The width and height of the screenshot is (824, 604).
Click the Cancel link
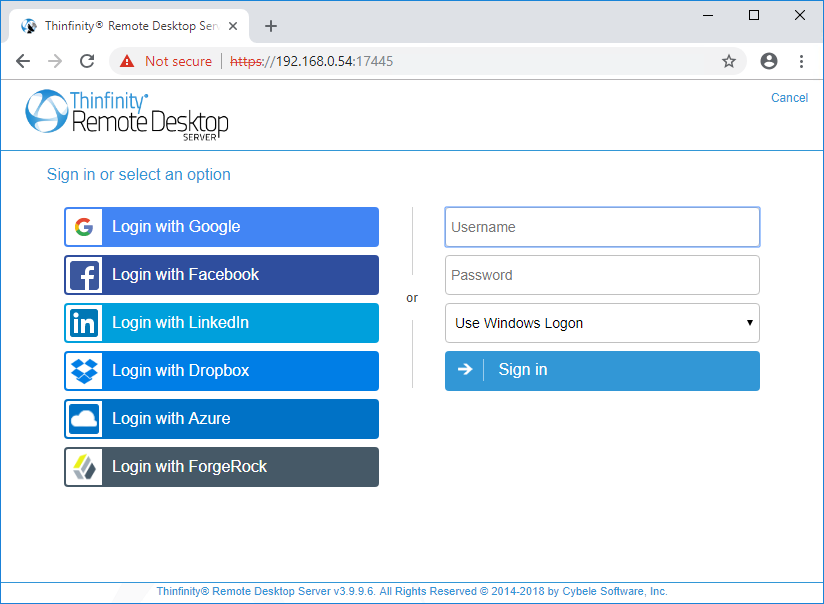pyautogui.click(x=789, y=98)
